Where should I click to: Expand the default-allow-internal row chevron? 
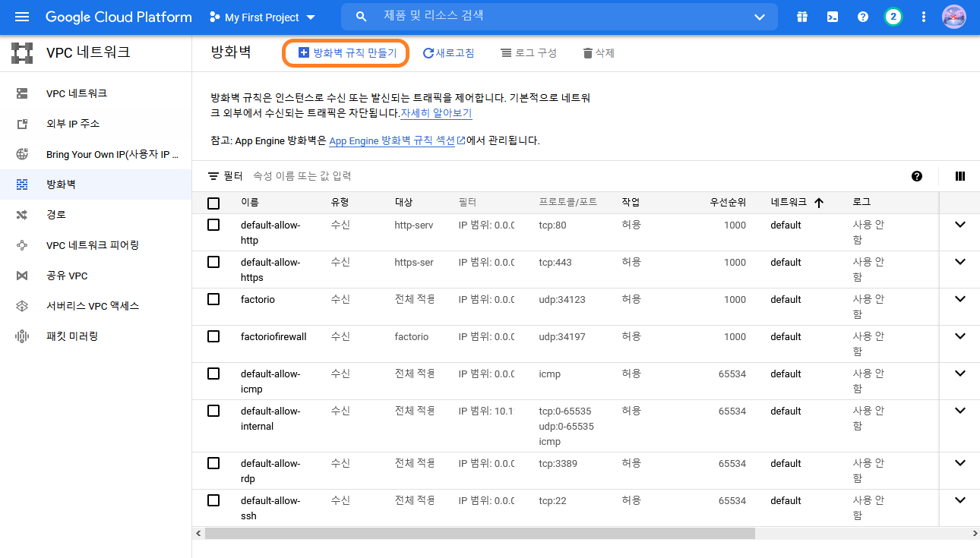(960, 411)
